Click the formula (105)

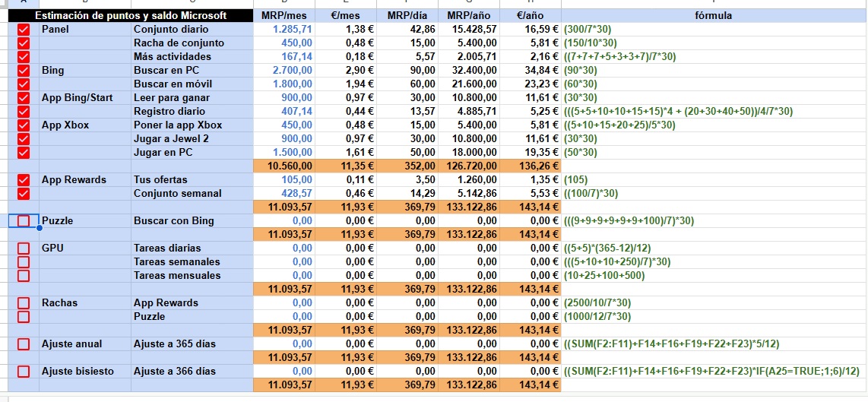click(x=575, y=180)
